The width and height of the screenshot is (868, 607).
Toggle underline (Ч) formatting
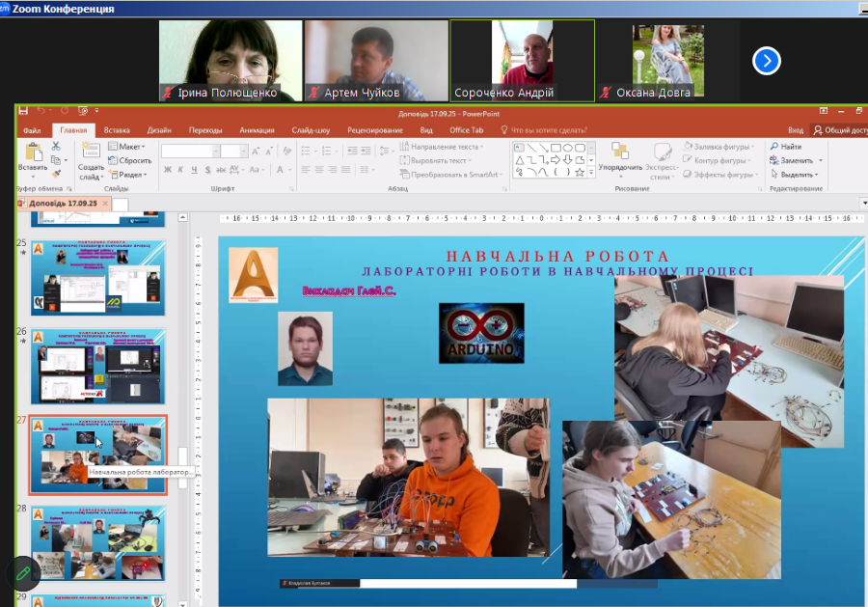[195, 170]
